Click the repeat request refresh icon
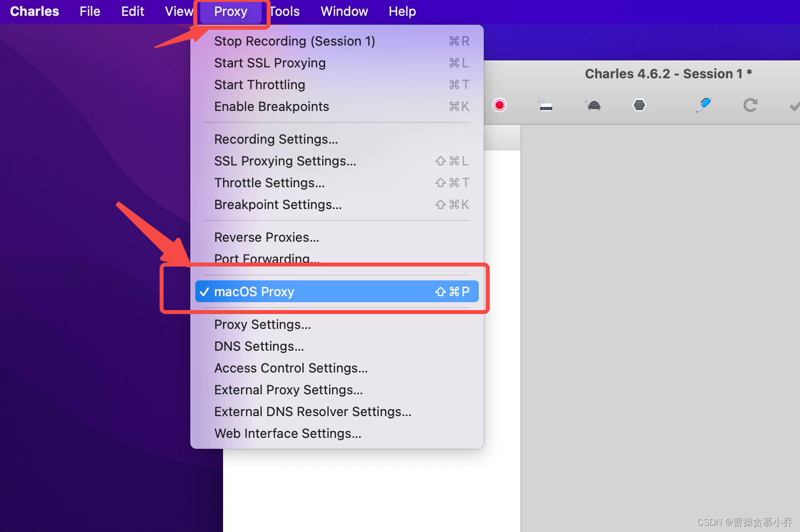 (750, 105)
